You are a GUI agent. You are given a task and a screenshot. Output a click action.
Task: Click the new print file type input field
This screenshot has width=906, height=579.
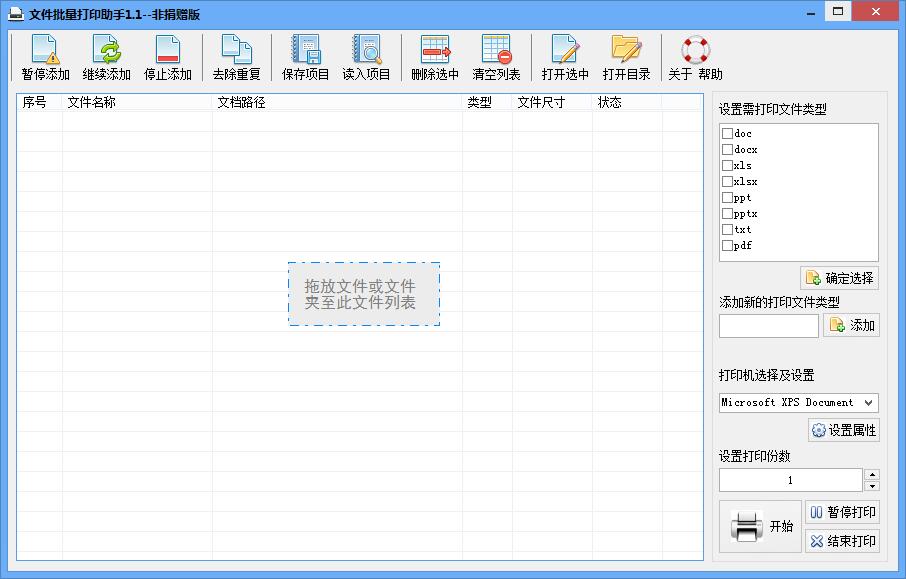[768, 326]
